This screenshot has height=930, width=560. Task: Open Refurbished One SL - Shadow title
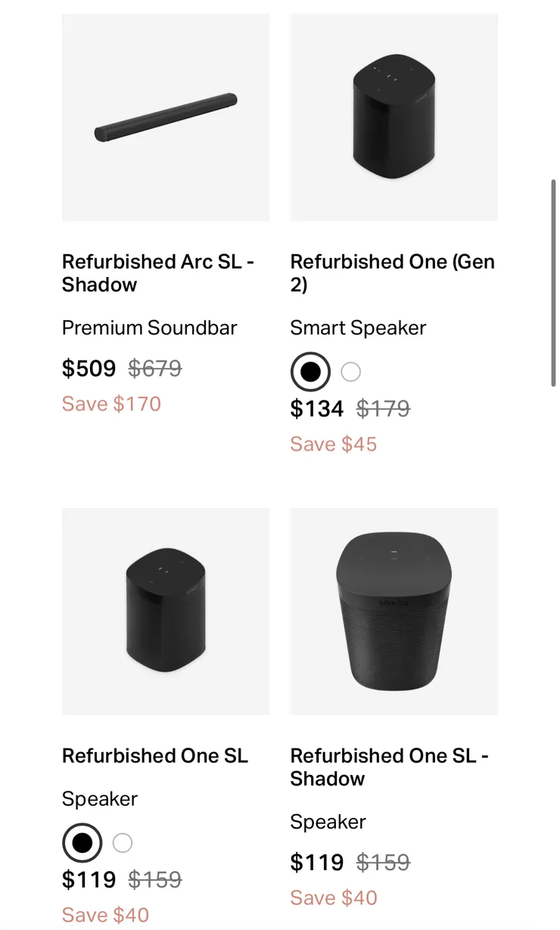coord(390,767)
